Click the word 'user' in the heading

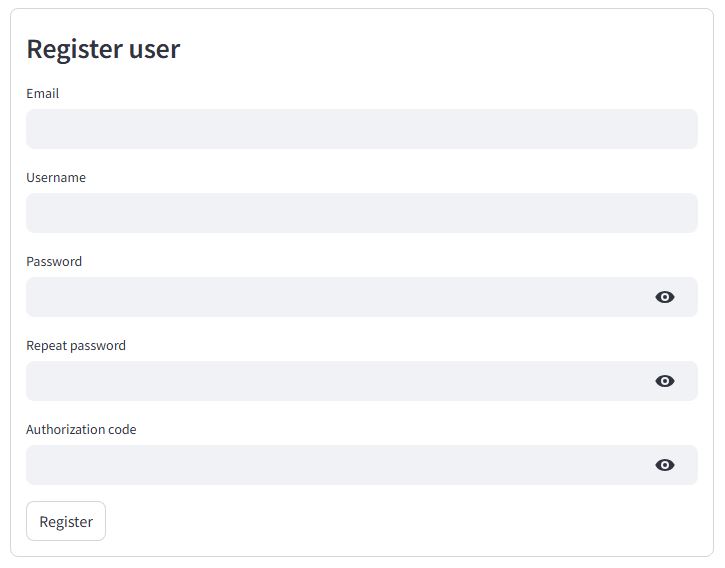(155, 49)
